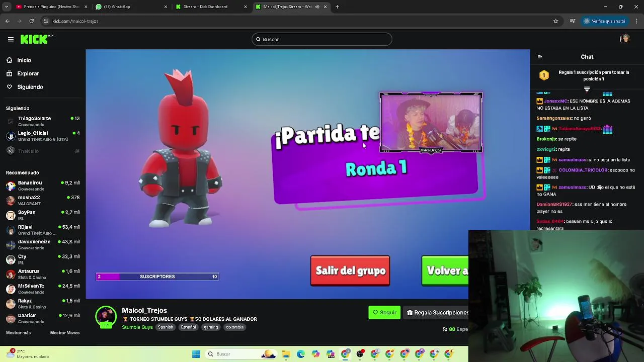Image resolution: width=644 pixels, height=362 pixels.
Task: Click Verifica que eres tú profile chip
Action: (x=604, y=21)
